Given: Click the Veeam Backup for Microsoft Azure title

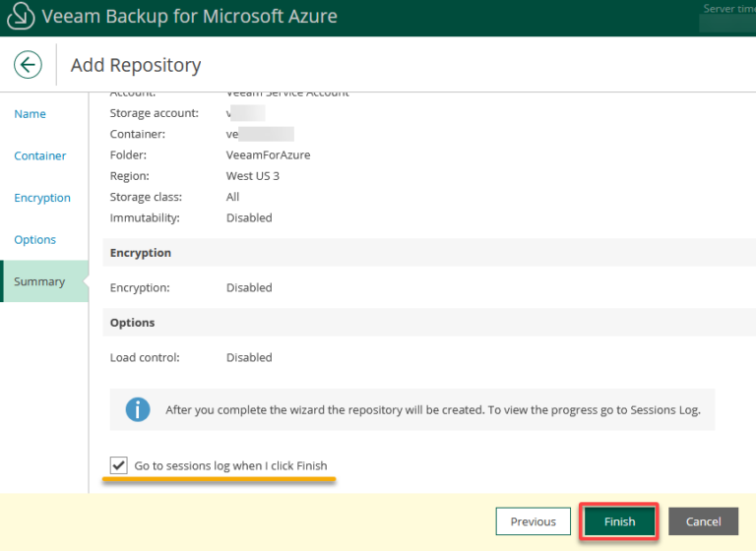Looking at the screenshot, I should click(x=189, y=17).
